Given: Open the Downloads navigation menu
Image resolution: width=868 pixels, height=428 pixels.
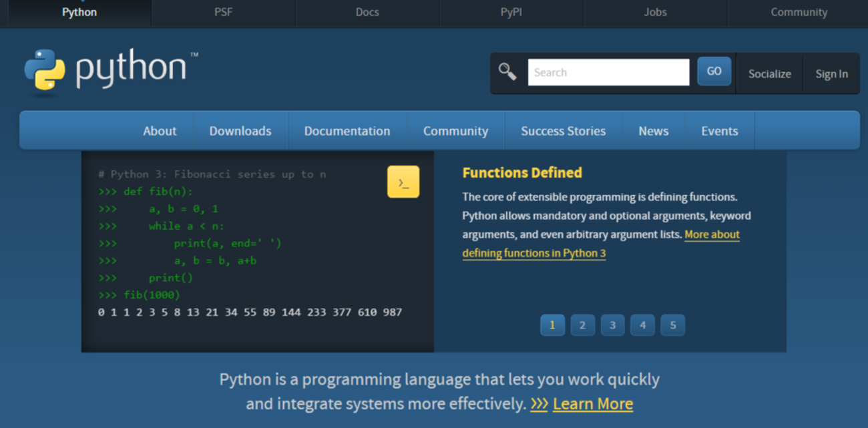Looking at the screenshot, I should click(x=240, y=131).
